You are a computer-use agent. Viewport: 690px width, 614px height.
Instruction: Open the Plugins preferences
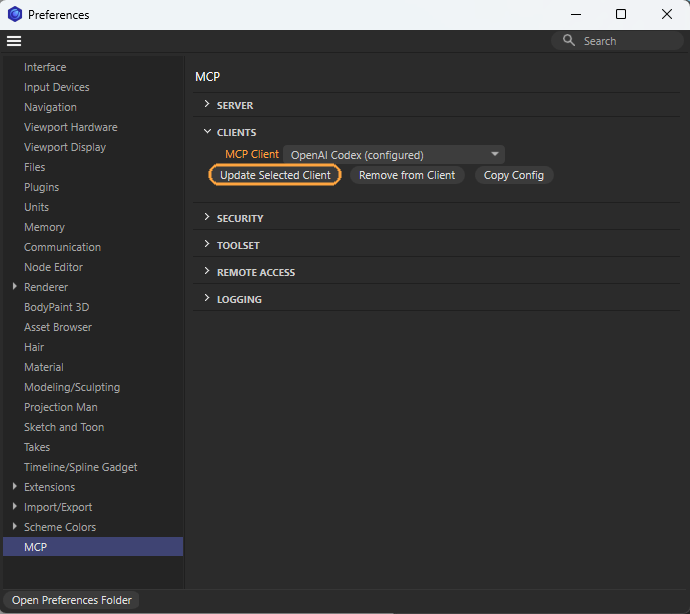click(x=41, y=187)
